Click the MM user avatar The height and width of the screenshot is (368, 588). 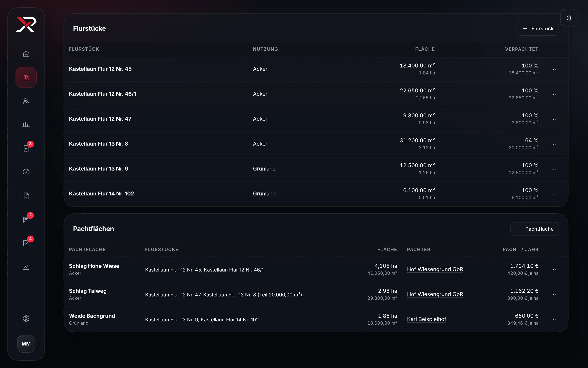click(26, 344)
